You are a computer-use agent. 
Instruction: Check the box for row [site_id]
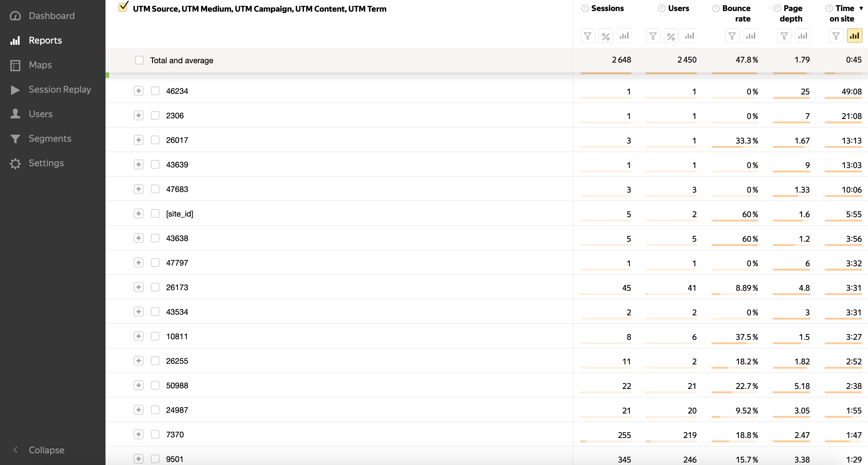[155, 213]
